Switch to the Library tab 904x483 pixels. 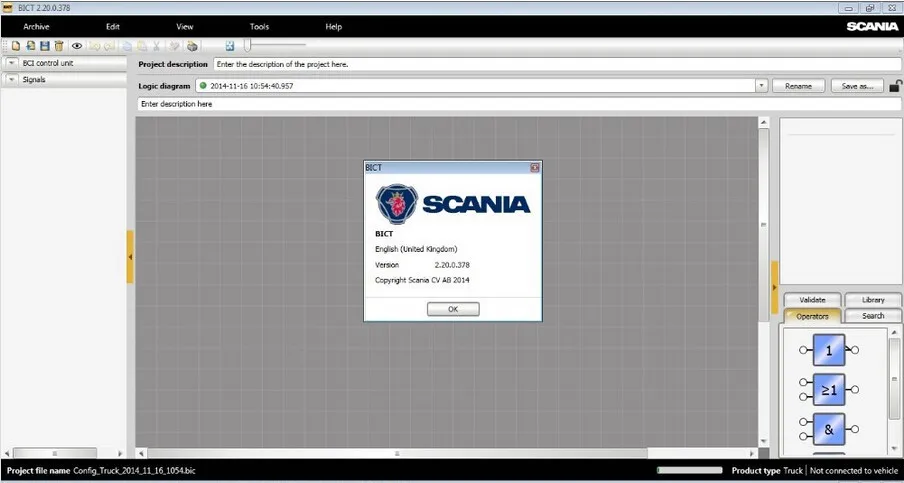click(873, 300)
